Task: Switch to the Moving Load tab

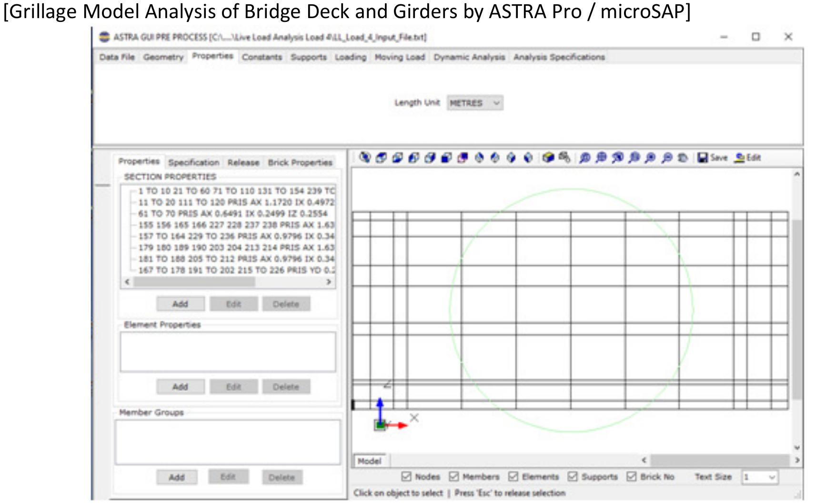Action: tap(399, 57)
